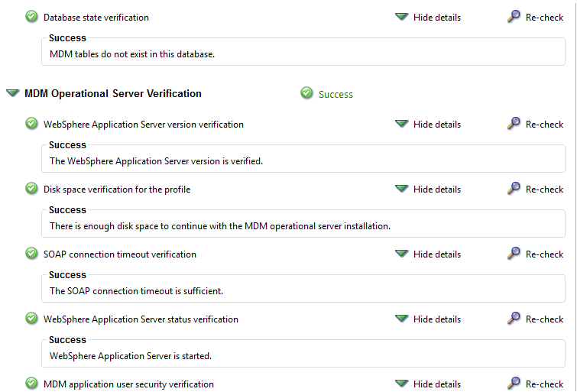Click the WebSphere Application Server is started message box
The image size is (577, 392).
click(x=303, y=353)
